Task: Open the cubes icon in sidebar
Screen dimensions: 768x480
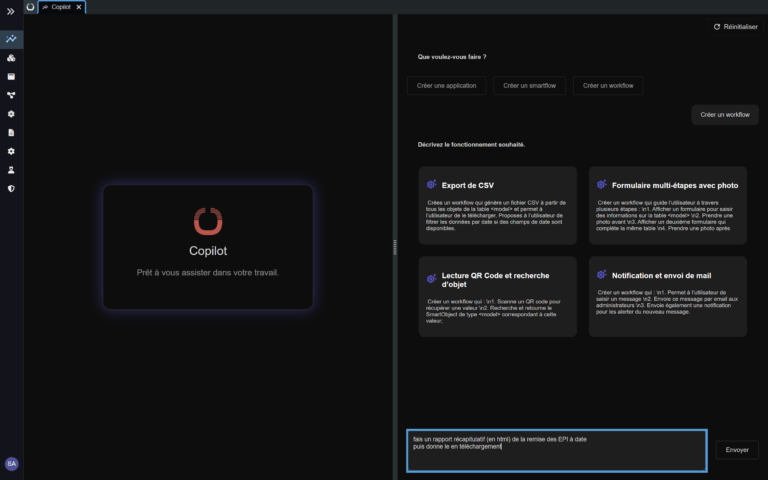Action: 11,58
